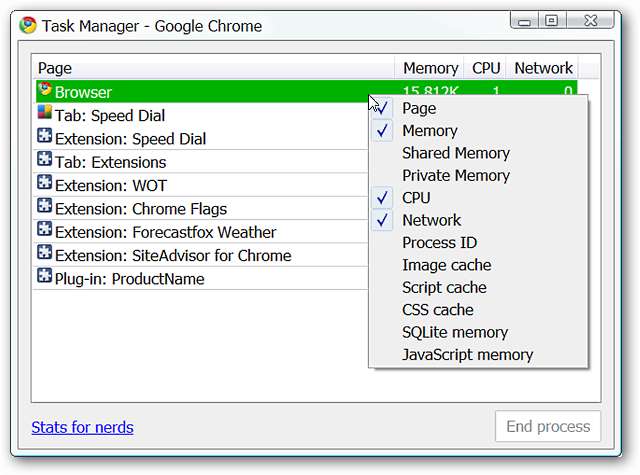Enable JavaScript memory column

pos(467,355)
